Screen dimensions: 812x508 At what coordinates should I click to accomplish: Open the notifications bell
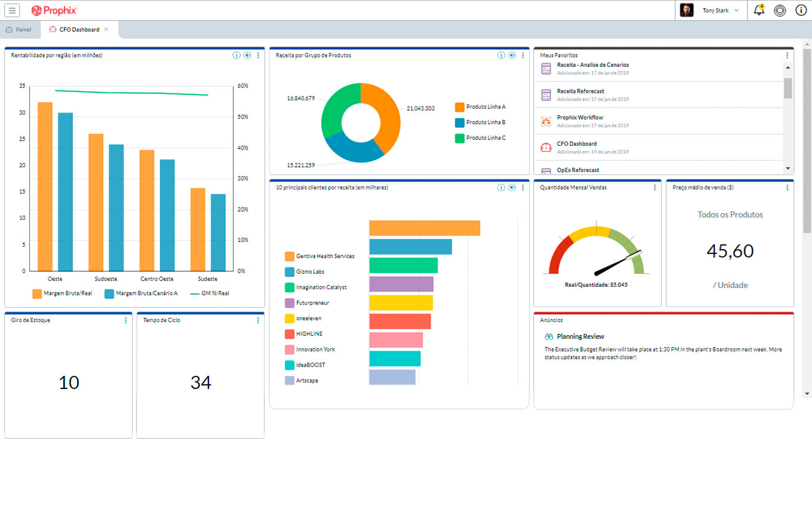click(759, 10)
